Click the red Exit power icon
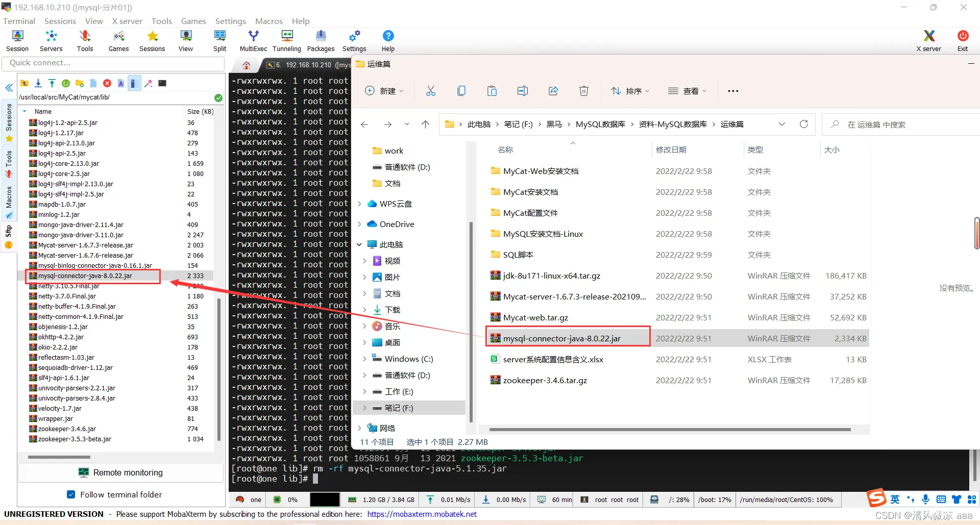The height and width of the screenshot is (525, 980). tap(963, 40)
